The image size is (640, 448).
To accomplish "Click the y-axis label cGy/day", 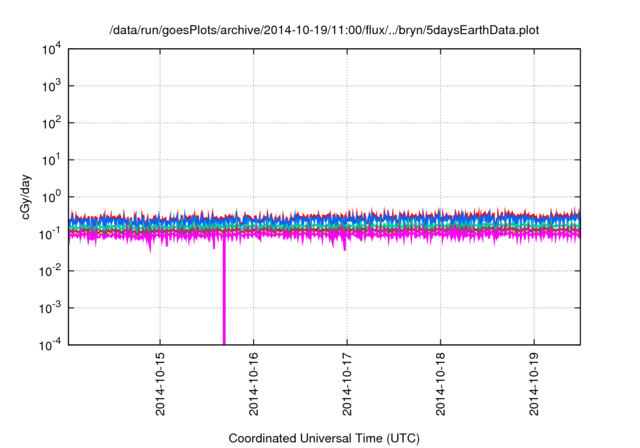I will pyautogui.click(x=26, y=197).
